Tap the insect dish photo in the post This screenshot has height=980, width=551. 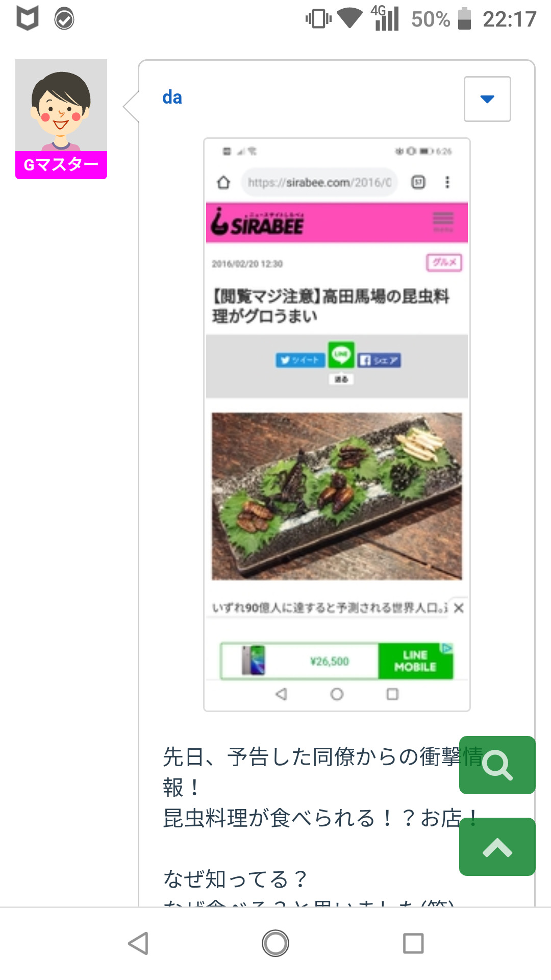[x=337, y=496]
